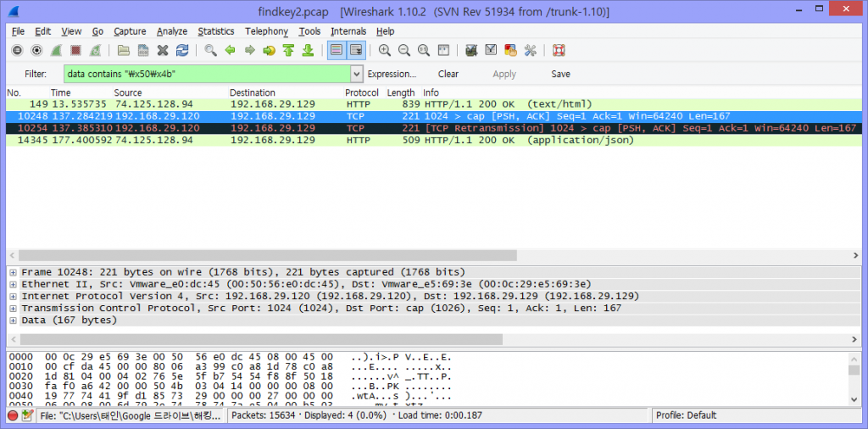The height and width of the screenshot is (429, 868).
Task: Open the Tools menu
Action: click(x=310, y=31)
